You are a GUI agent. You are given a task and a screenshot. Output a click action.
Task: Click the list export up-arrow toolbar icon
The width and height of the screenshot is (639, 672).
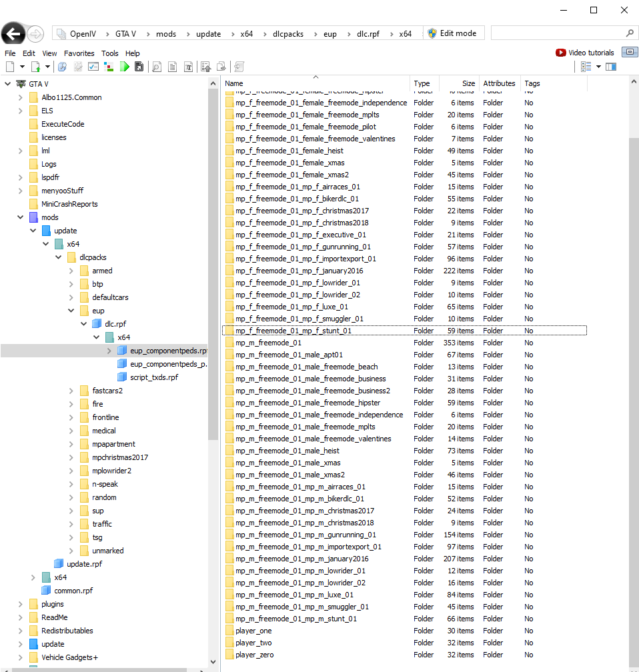click(x=206, y=67)
